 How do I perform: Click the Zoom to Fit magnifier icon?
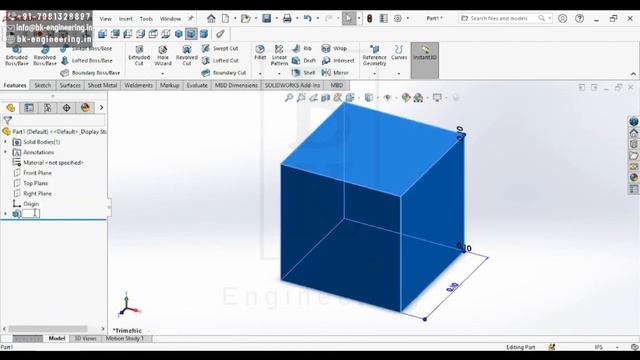coord(289,98)
